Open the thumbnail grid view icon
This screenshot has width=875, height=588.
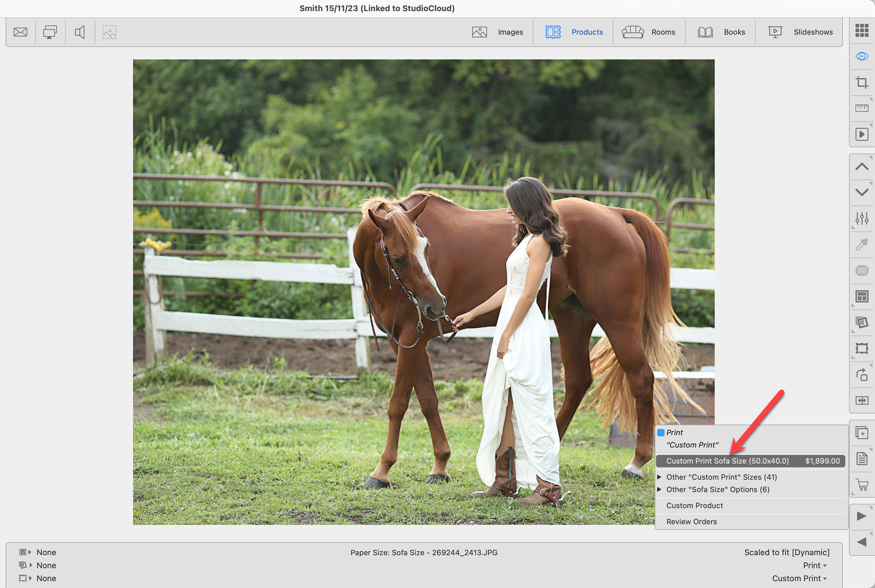[x=862, y=30]
